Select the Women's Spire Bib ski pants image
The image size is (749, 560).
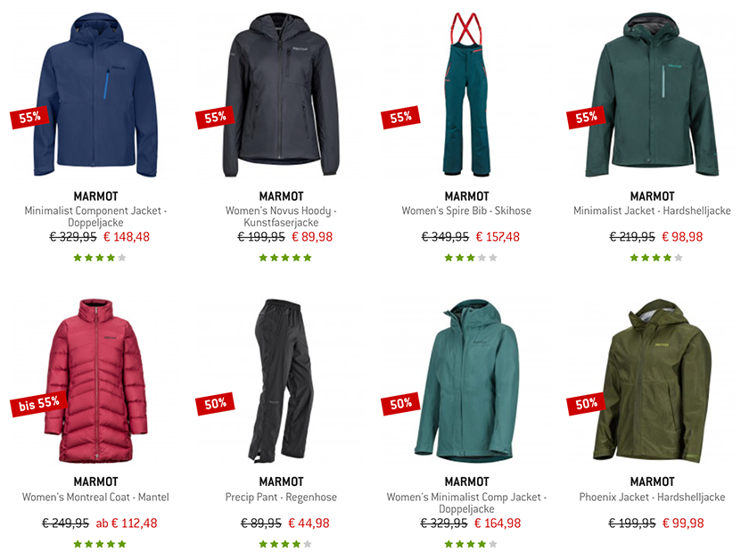(466, 95)
